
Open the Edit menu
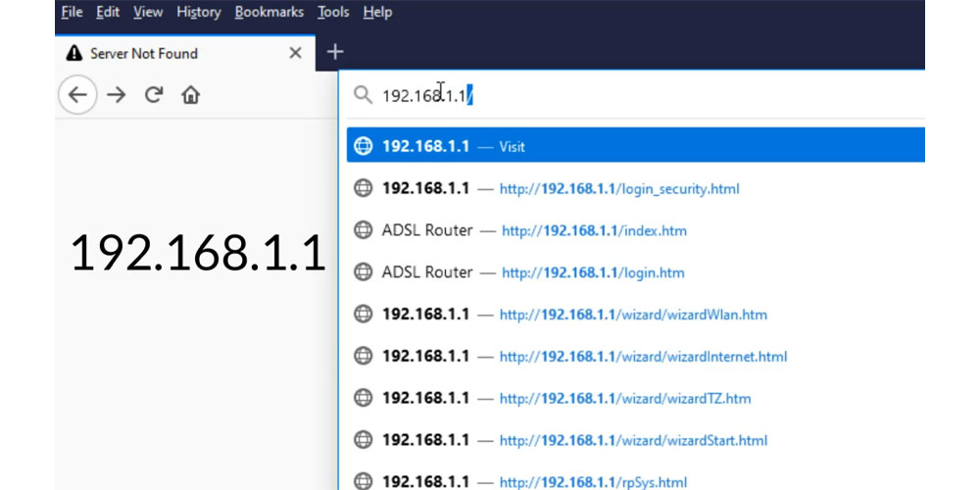click(x=108, y=12)
